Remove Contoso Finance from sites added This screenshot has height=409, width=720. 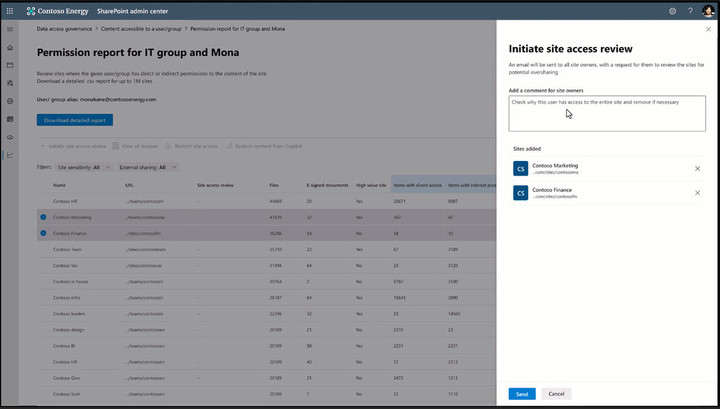697,193
